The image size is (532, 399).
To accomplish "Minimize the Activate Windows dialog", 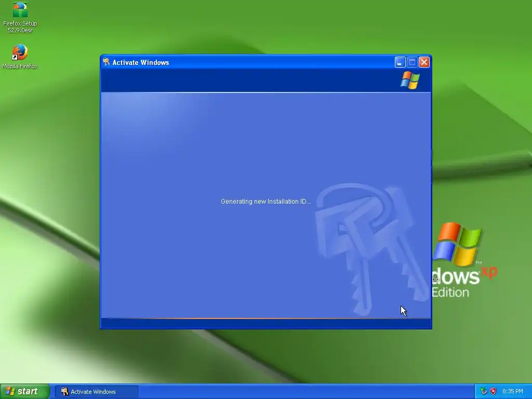I will pos(400,62).
